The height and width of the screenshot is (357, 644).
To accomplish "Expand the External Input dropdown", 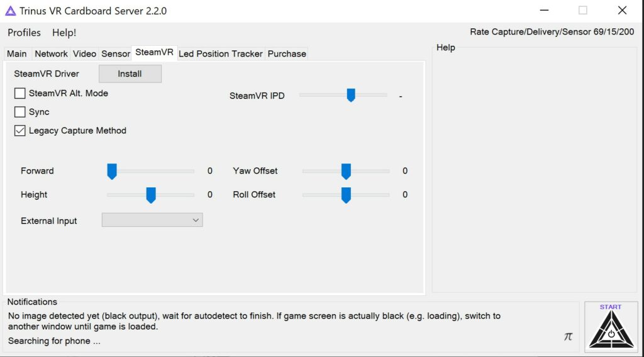I will [x=152, y=220].
